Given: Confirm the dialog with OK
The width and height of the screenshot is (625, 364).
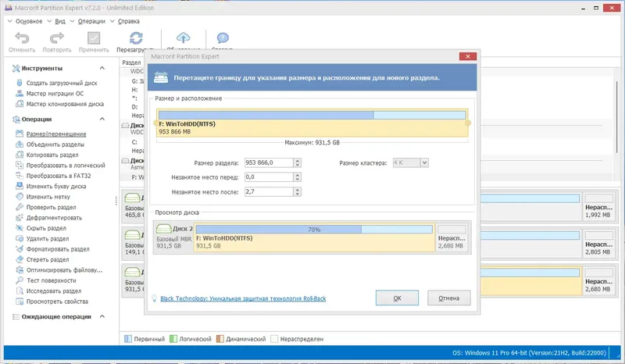Looking at the screenshot, I should [x=397, y=298].
